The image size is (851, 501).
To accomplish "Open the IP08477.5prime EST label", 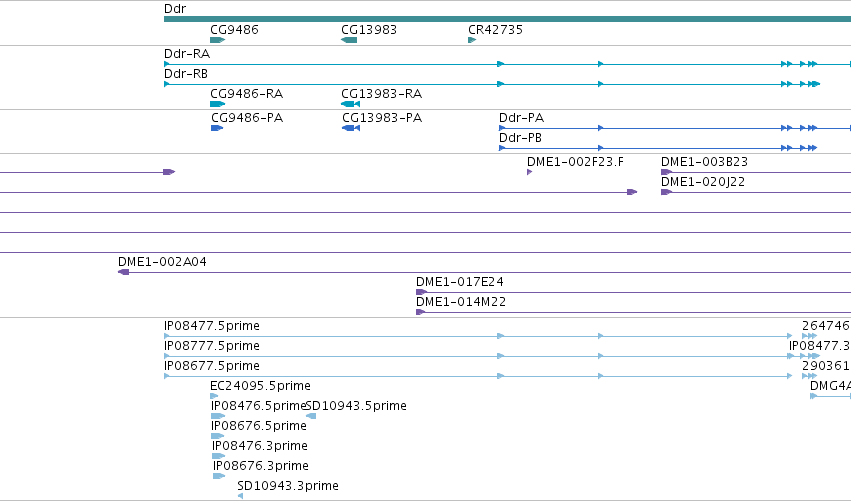I will coord(212,326).
